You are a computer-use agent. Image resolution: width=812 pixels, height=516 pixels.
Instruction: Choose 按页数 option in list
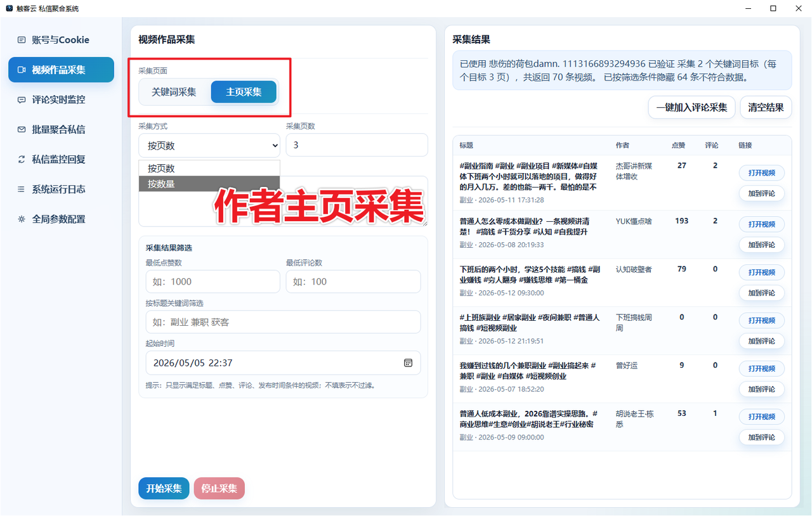209,169
